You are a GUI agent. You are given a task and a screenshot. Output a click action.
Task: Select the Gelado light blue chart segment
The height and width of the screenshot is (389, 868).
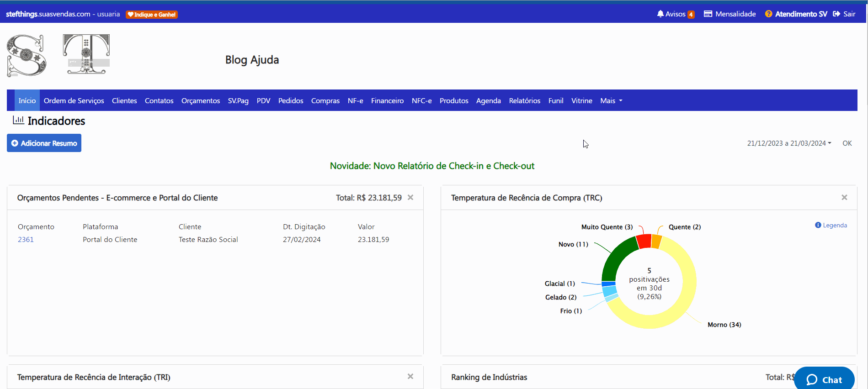click(x=609, y=291)
